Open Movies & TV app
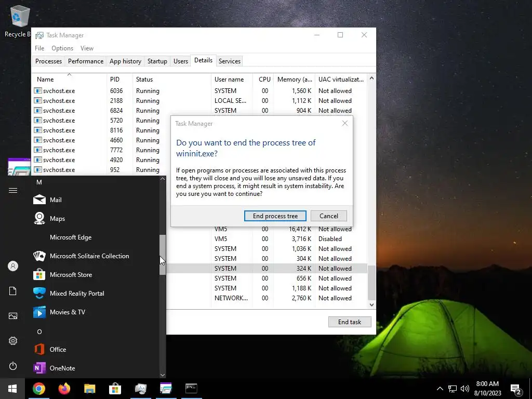This screenshot has width=532, height=399. tap(96, 312)
